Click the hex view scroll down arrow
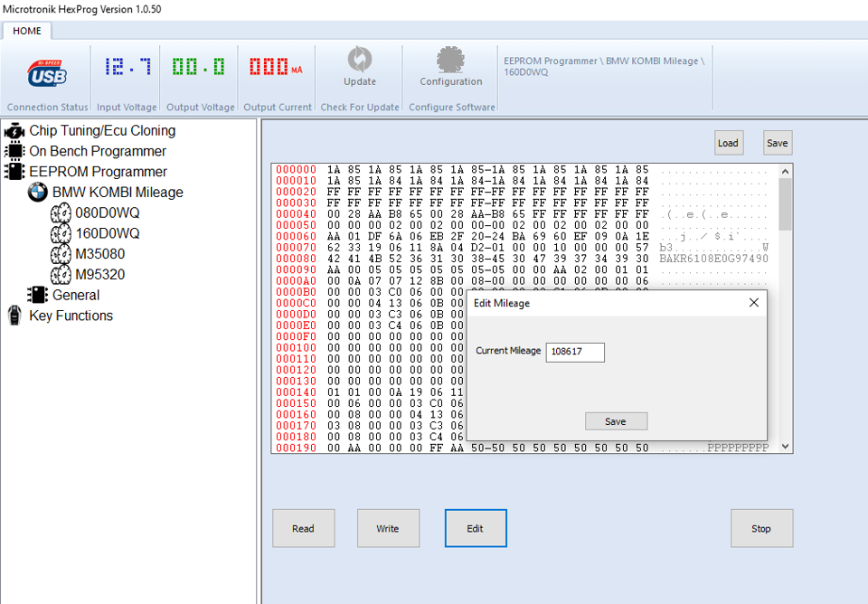868x604 pixels. (x=785, y=446)
